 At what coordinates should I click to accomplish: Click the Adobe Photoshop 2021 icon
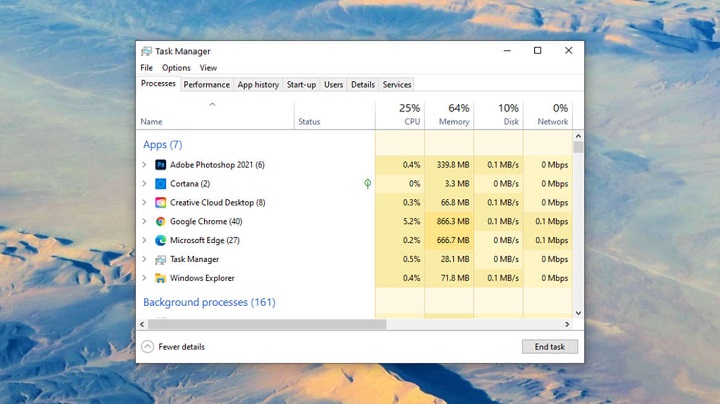coord(160,165)
